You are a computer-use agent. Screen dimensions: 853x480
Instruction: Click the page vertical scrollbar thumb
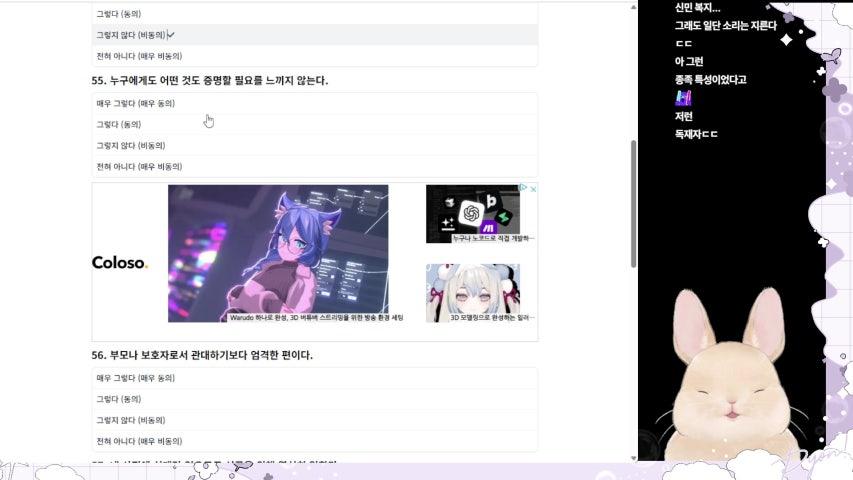(x=633, y=204)
